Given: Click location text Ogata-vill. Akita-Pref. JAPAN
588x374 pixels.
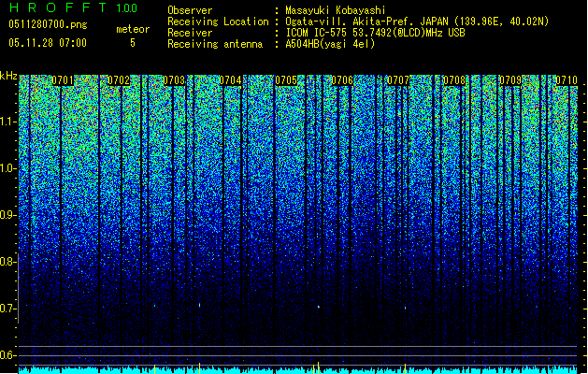Looking at the screenshot, I should [x=366, y=22].
